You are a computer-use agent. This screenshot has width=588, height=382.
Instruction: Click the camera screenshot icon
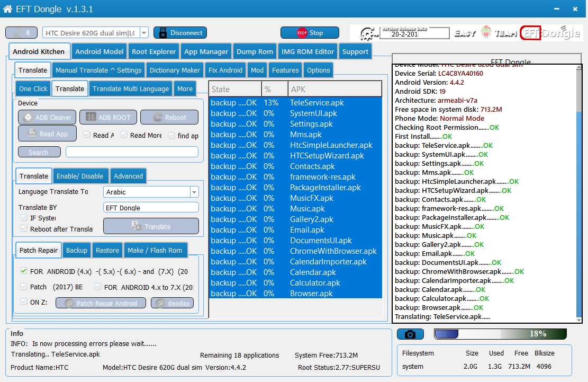[410, 334]
